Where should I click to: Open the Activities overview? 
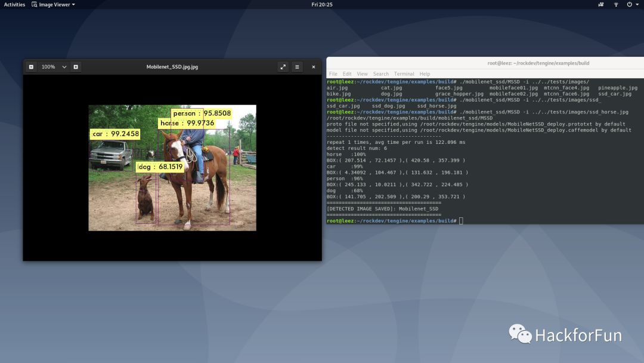[14, 5]
